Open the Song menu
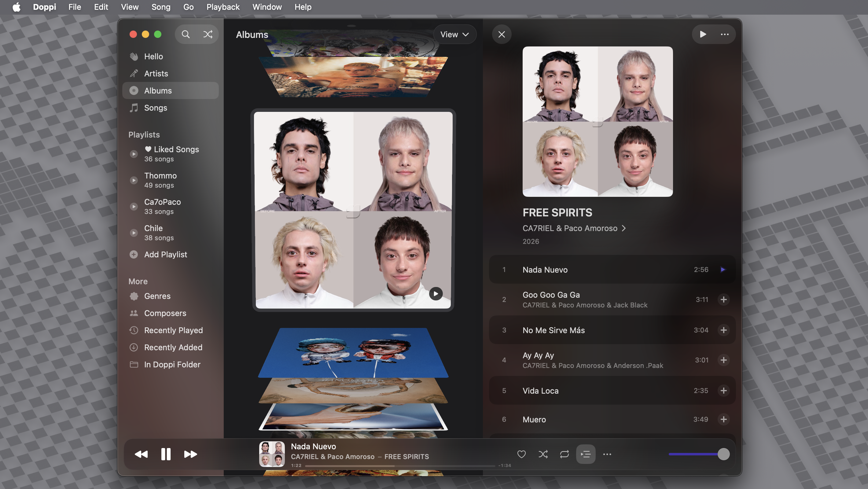 161,7
